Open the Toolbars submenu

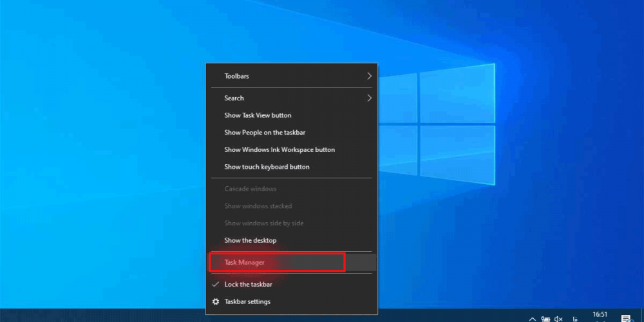[291, 76]
